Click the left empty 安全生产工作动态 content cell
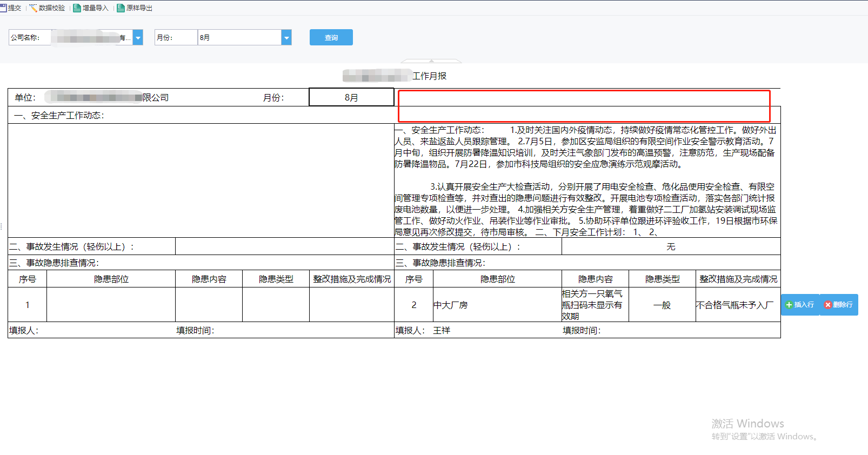This screenshot has height=455, width=868. pyautogui.click(x=201, y=180)
